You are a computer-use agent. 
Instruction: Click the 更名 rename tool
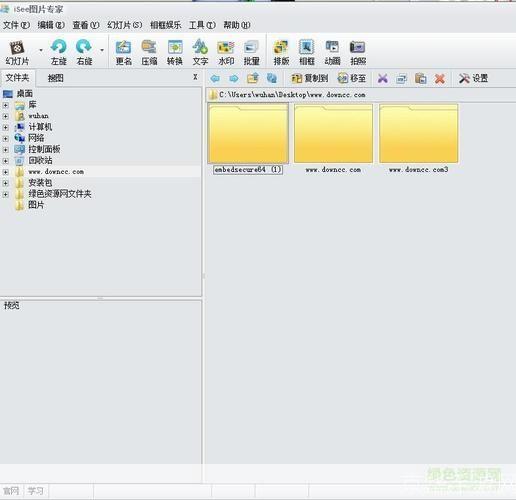click(123, 52)
